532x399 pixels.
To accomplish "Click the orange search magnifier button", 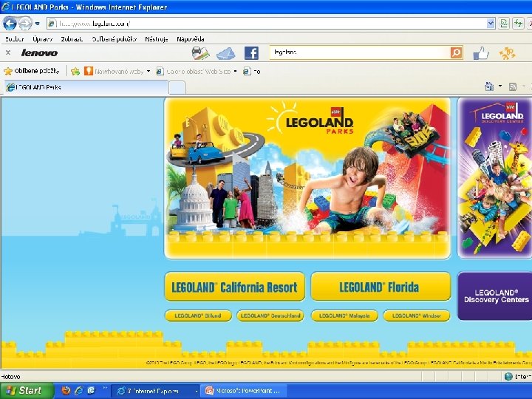I will (x=457, y=52).
